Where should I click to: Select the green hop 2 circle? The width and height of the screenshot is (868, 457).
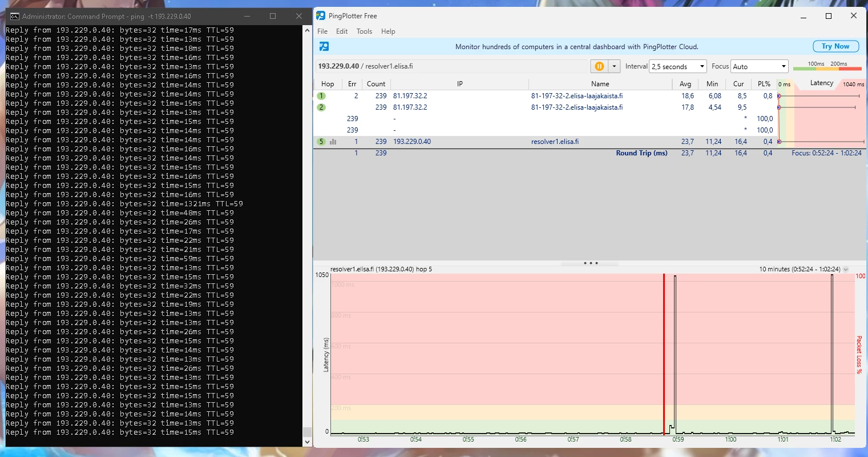pyautogui.click(x=321, y=107)
